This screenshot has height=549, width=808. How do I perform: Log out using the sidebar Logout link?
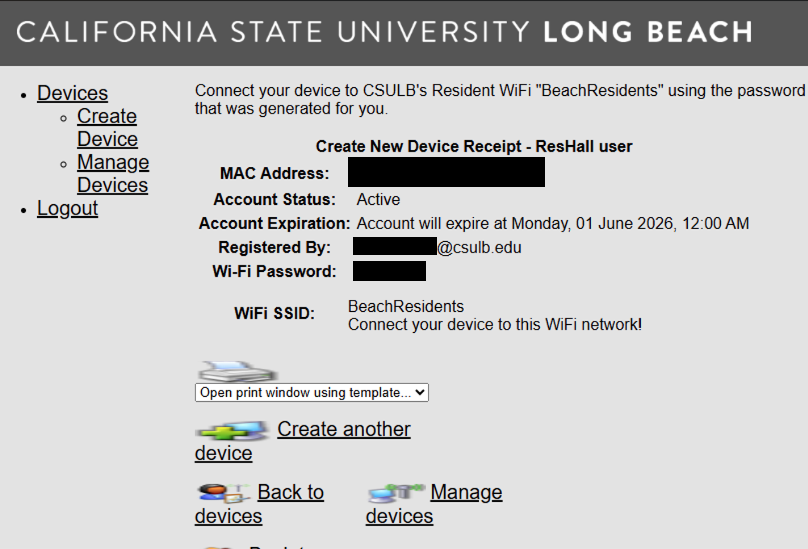point(67,209)
